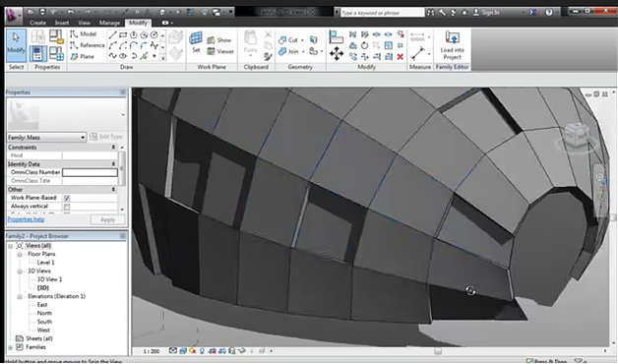This screenshot has height=364, width=618.
Task: Collapse the Elevations (Elevation 1) node
Action: (x=20, y=297)
